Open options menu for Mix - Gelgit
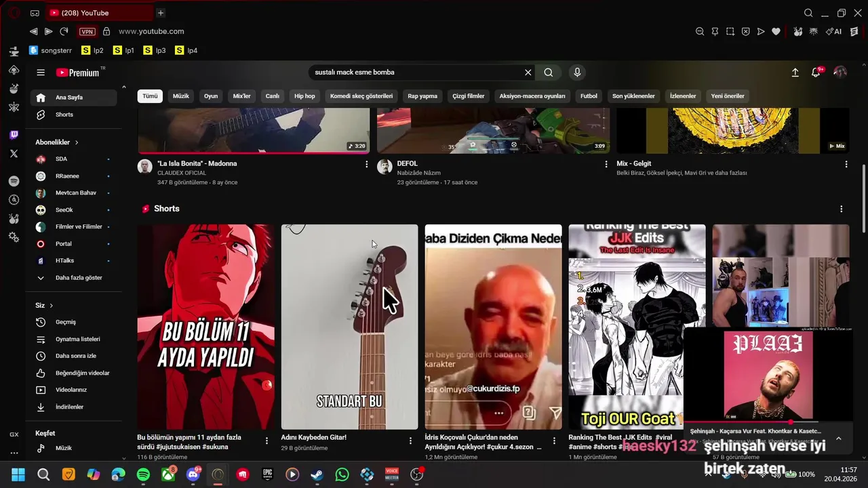 click(x=846, y=164)
